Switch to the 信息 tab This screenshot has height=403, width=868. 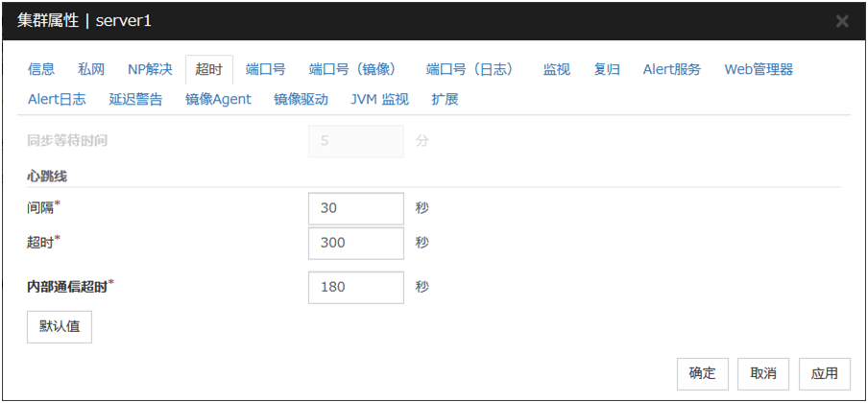(41, 69)
